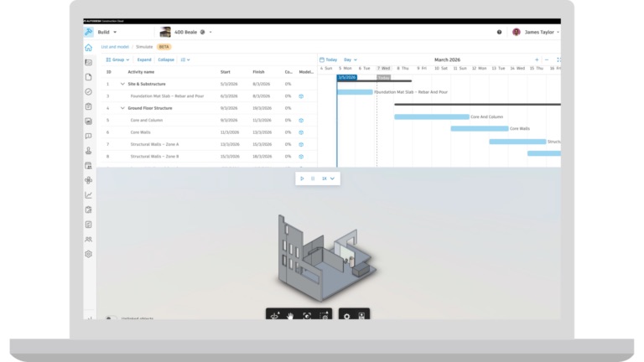Open the Day timescale dropdown

click(351, 59)
